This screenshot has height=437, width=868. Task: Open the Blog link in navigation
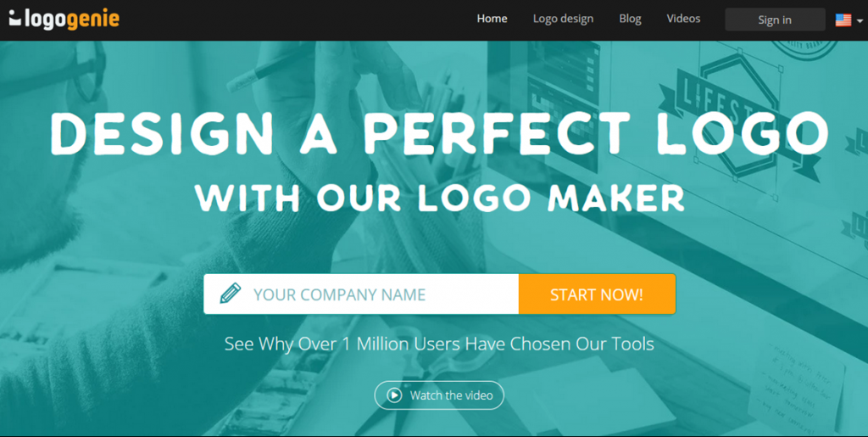pos(630,19)
